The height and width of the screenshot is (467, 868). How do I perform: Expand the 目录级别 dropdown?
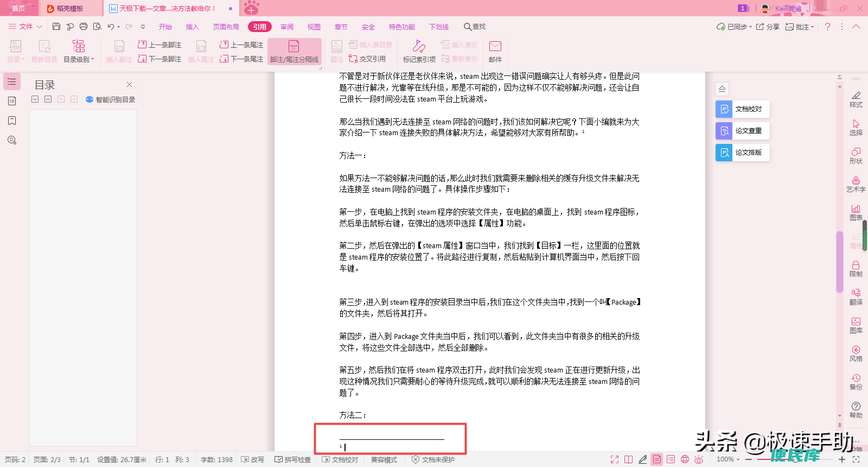click(x=79, y=52)
